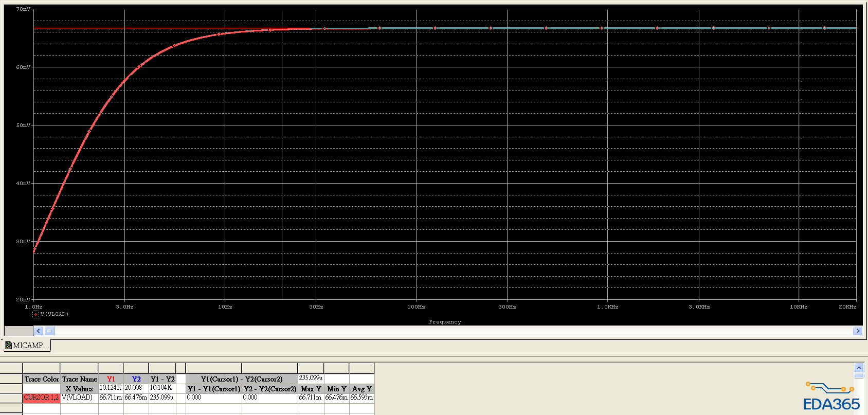
Task: Click the horizontal scrollbar thumb under the plot
Action: coord(49,331)
